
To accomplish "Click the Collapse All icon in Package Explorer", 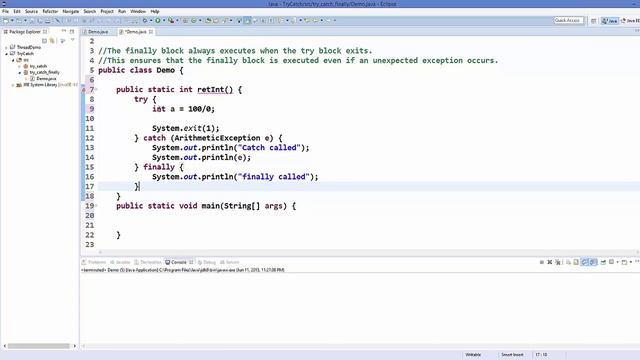I will pyautogui.click(x=44, y=40).
